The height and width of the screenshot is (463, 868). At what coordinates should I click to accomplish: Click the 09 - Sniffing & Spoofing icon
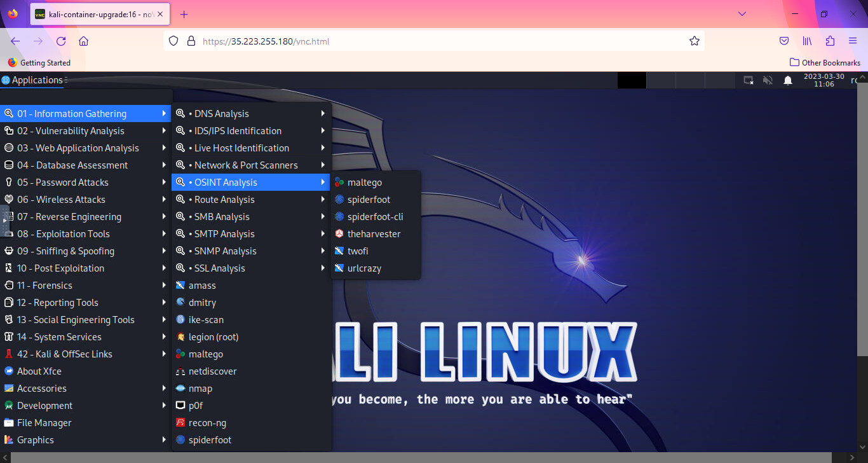9,251
